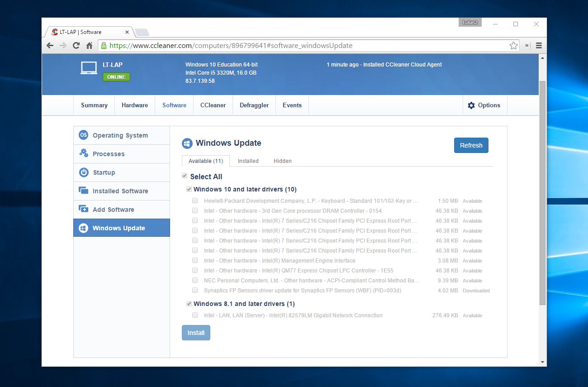Open Processes via its gears icon

pos(84,153)
